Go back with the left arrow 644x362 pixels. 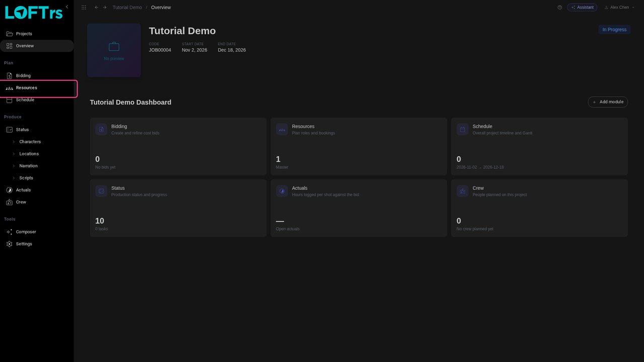97,8
